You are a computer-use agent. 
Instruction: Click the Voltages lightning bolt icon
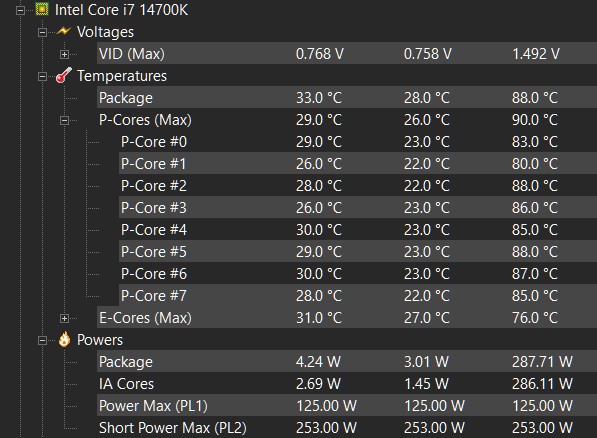coord(64,31)
